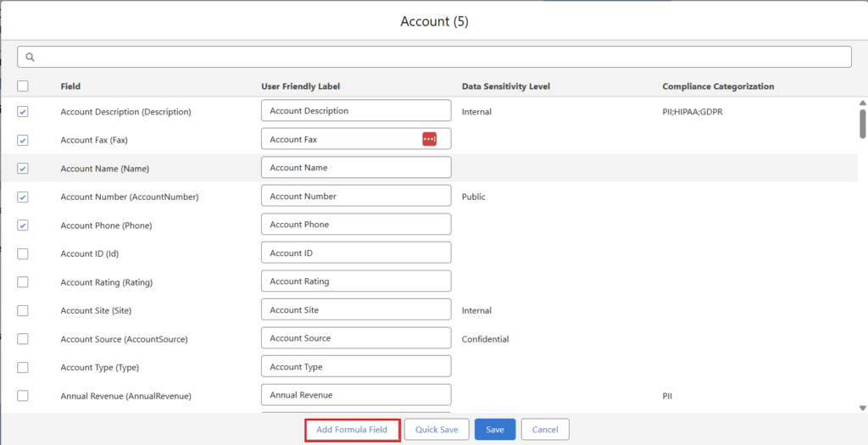Click the blue Save button
This screenshot has height=445, width=868.
tap(495, 430)
